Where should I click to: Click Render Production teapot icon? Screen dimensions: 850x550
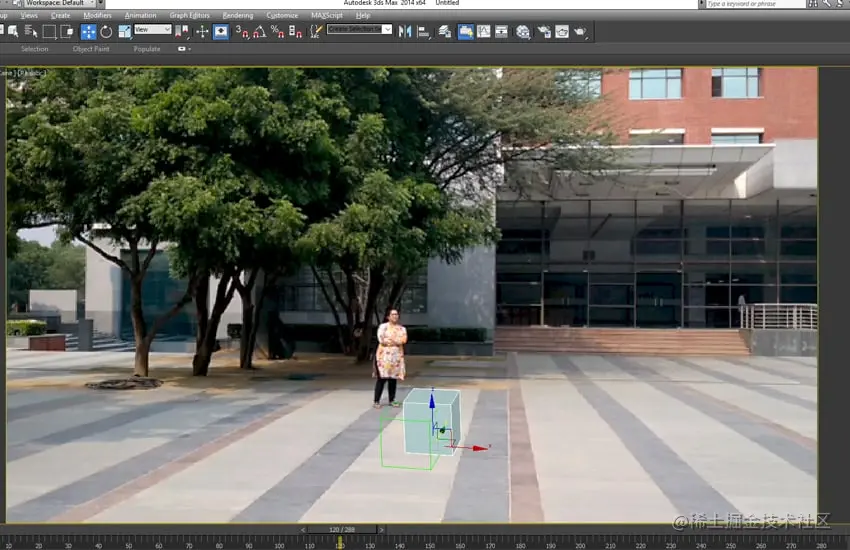tap(580, 31)
